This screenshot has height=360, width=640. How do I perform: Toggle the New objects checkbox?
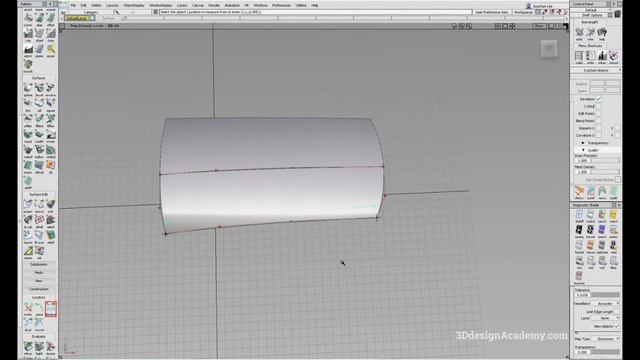pos(617,326)
